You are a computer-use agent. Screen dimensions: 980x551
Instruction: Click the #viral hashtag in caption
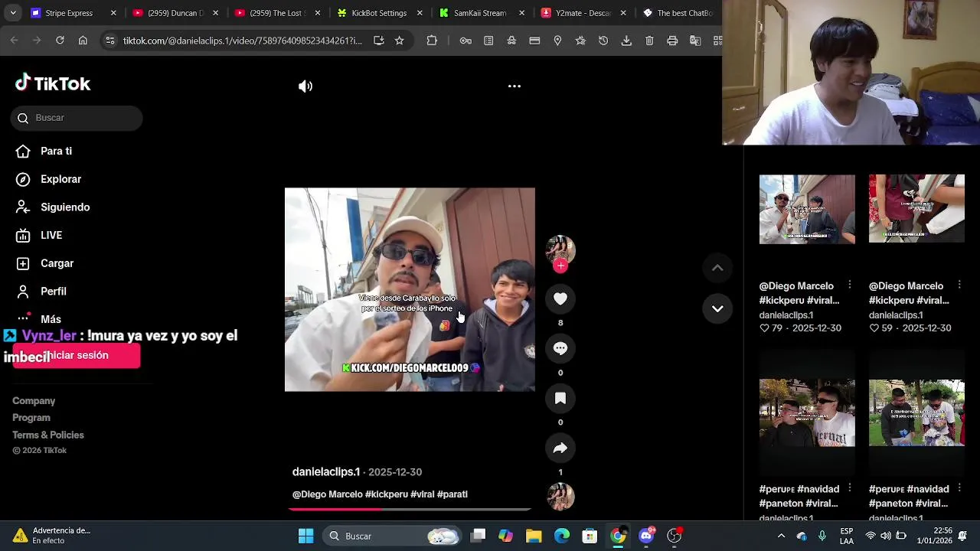pos(422,494)
